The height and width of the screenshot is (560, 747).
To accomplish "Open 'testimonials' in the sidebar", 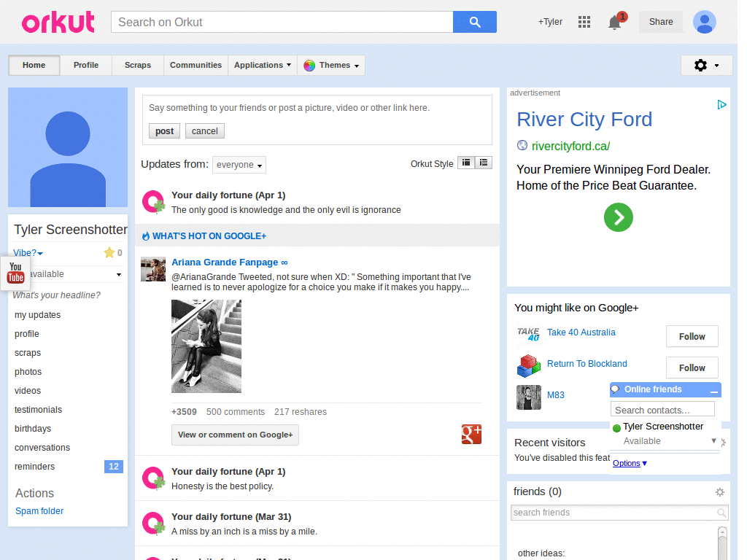I will point(38,410).
